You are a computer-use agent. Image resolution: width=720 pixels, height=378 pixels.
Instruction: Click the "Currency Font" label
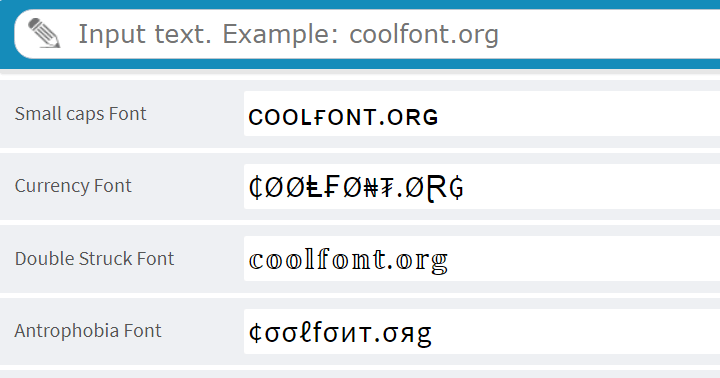pyautogui.click(x=73, y=186)
